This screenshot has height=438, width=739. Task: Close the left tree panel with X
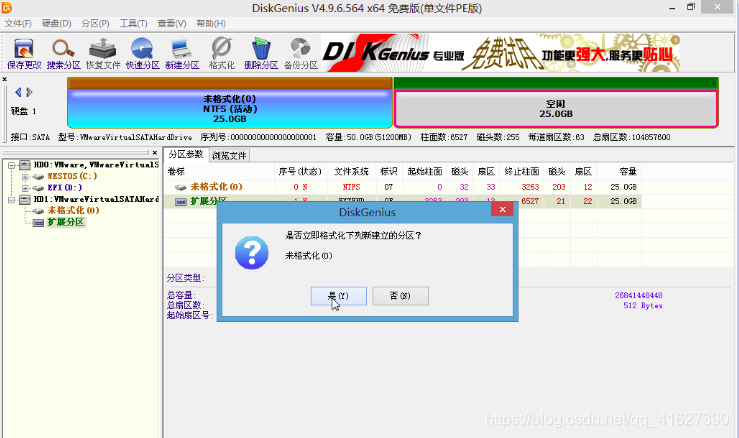155,153
